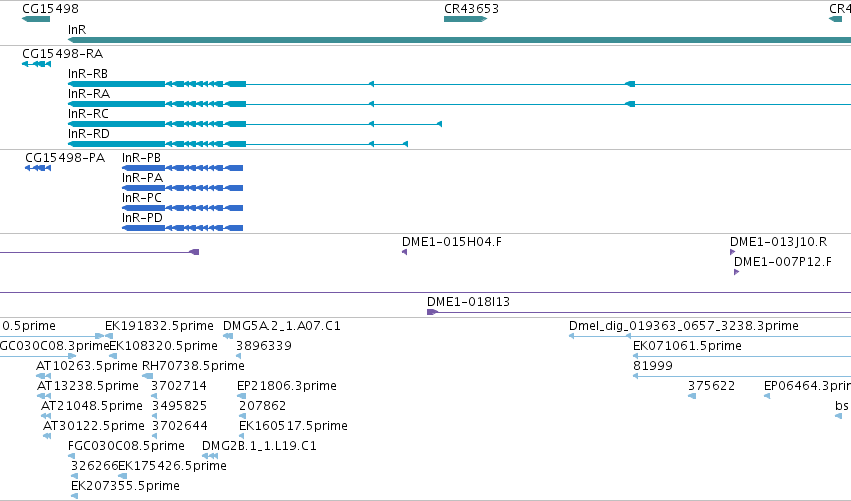Click the EP21806.3prime EST label

point(287,386)
